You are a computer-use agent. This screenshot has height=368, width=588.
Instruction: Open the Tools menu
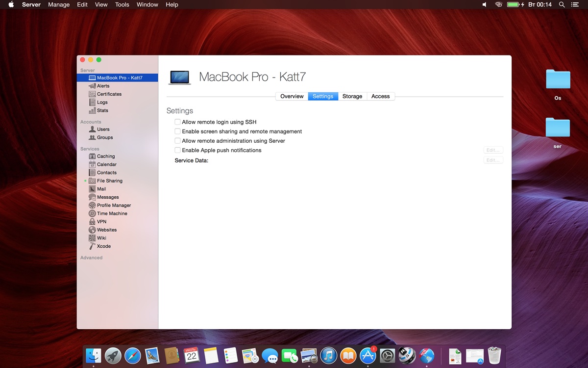click(x=122, y=4)
